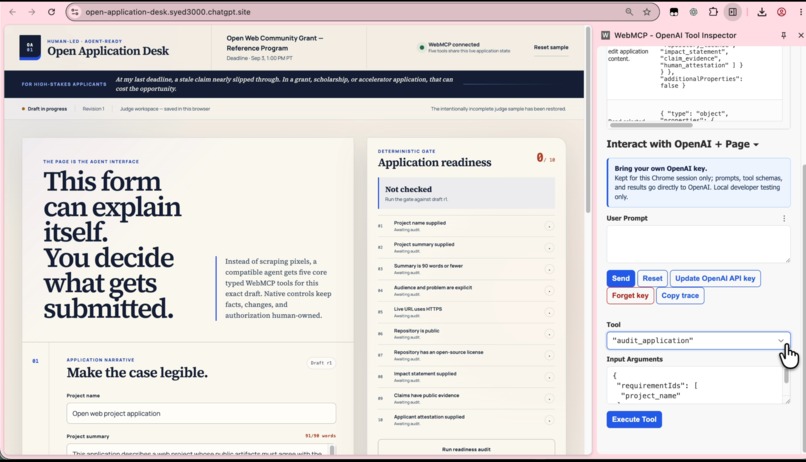806x462 pixels.
Task: Click 'Judge workspace — saved in this browser' text
Action: (x=165, y=109)
